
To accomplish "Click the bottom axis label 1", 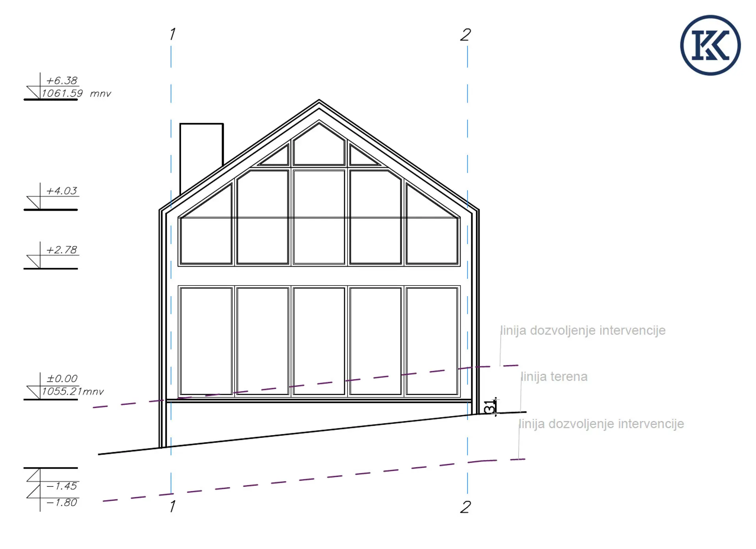I will pyautogui.click(x=172, y=506).
